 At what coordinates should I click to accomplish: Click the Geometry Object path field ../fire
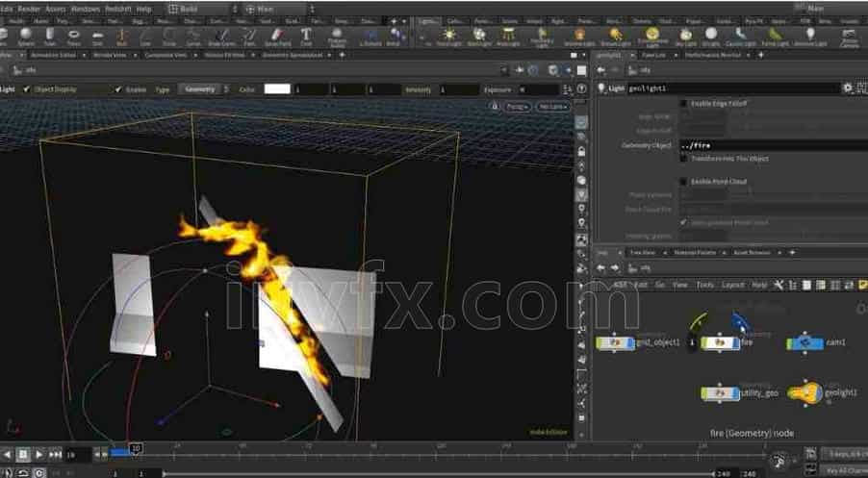(x=774, y=145)
